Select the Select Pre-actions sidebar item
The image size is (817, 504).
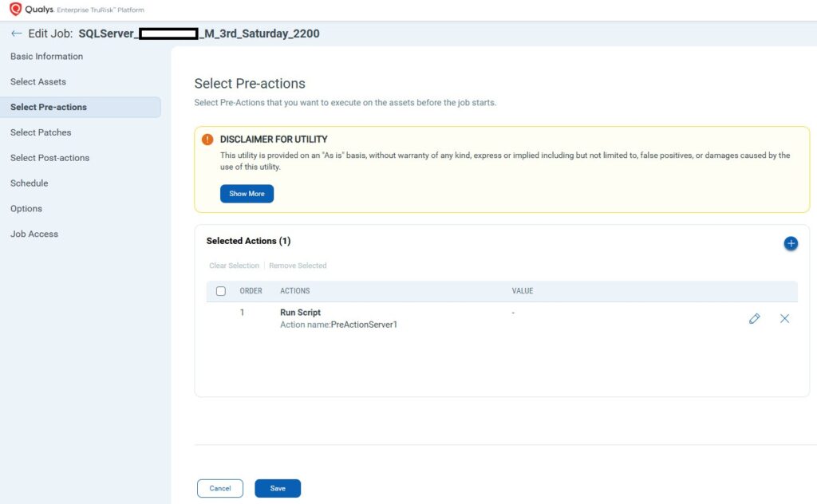click(49, 107)
